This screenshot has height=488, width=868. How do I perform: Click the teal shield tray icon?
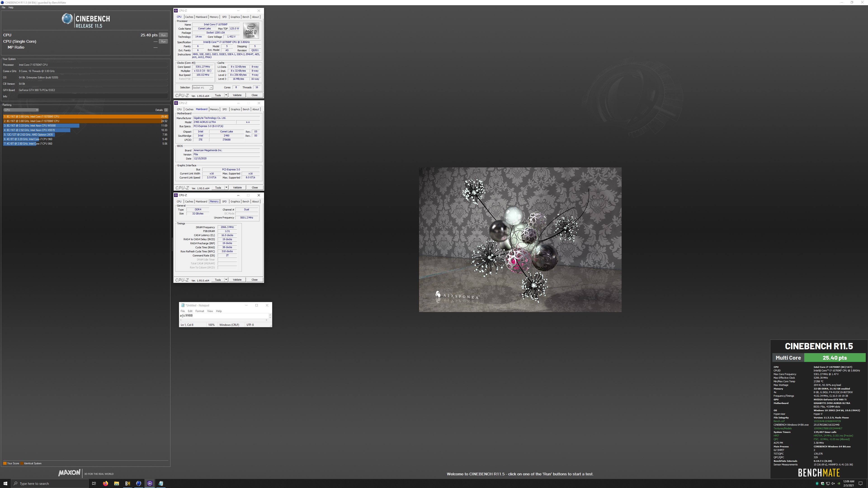point(817,484)
